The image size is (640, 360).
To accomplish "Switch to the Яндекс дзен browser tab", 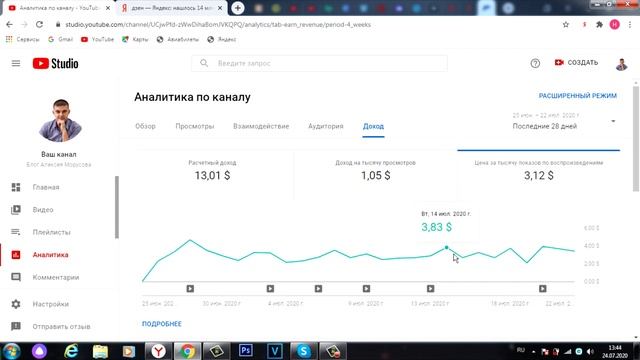I will click(x=171, y=8).
